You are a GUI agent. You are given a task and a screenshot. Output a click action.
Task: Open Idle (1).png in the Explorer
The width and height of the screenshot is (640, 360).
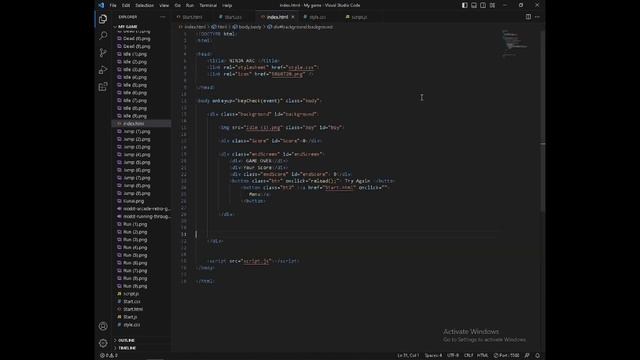coord(141,54)
